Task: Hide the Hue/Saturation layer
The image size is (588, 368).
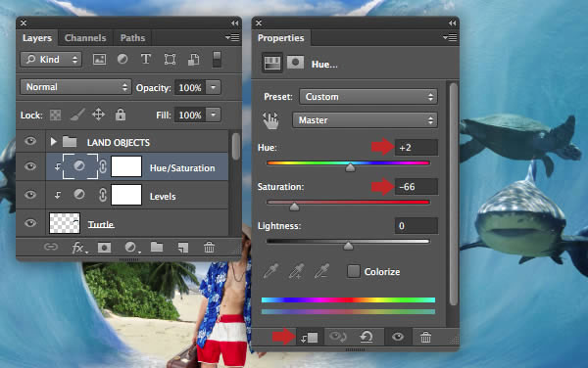Action: (30, 166)
